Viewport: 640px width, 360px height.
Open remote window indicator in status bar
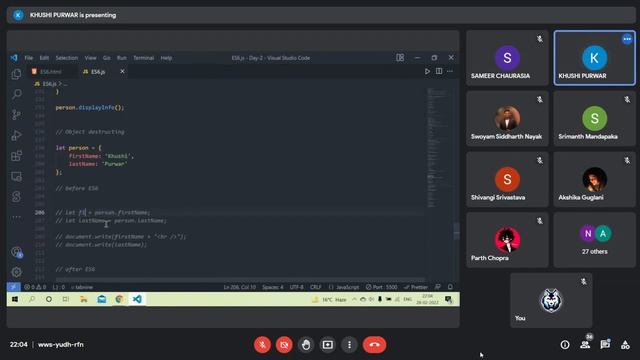click(x=13, y=287)
